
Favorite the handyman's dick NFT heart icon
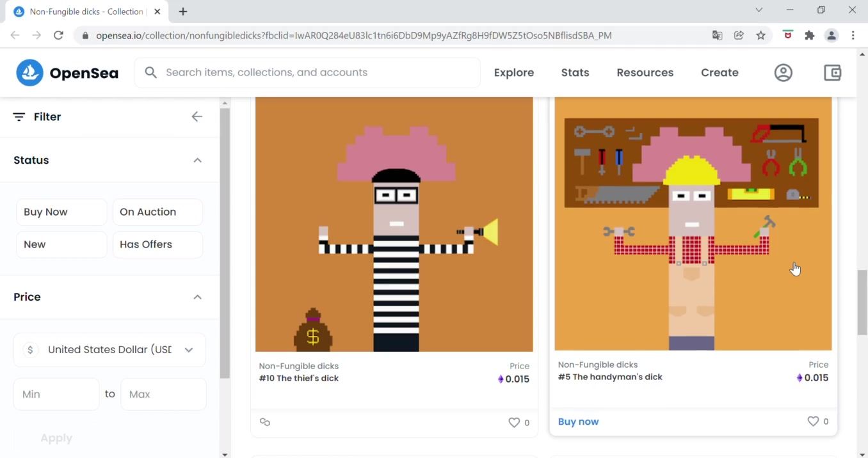pos(813,422)
